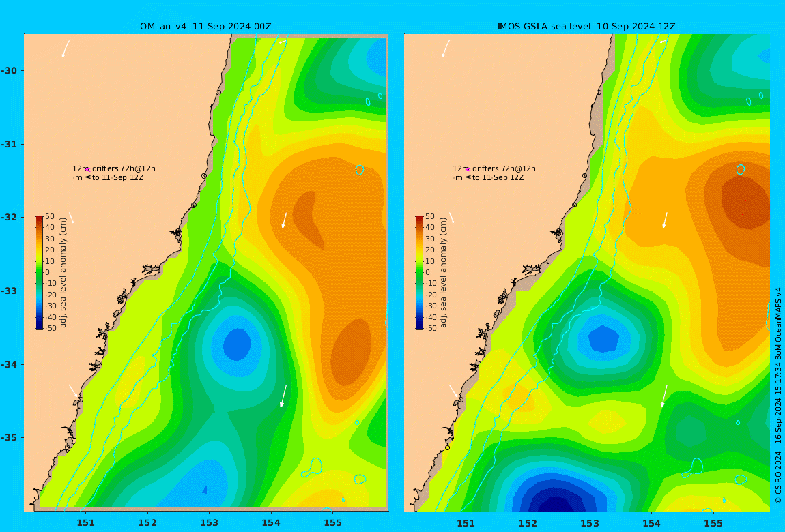Click the dark blue eddy center in left map
This screenshot has width=785, height=532.
pyautogui.click(x=237, y=344)
